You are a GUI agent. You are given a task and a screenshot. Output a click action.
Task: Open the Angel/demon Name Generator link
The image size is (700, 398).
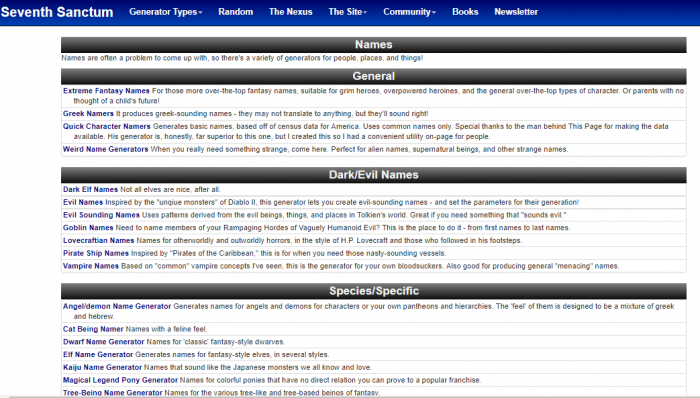point(117,307)
